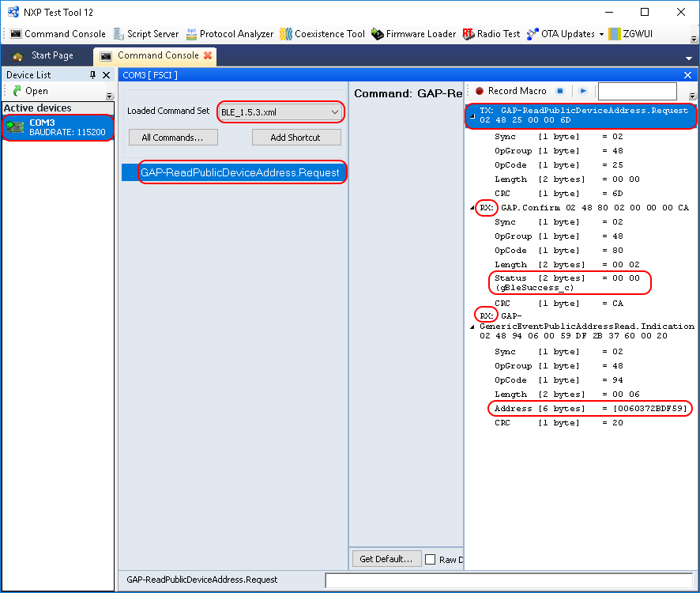Collapse the TX GAP-ReadPublicDeviceAddress.Request node
Screen dimensions: 700x593
click(472, 117)
